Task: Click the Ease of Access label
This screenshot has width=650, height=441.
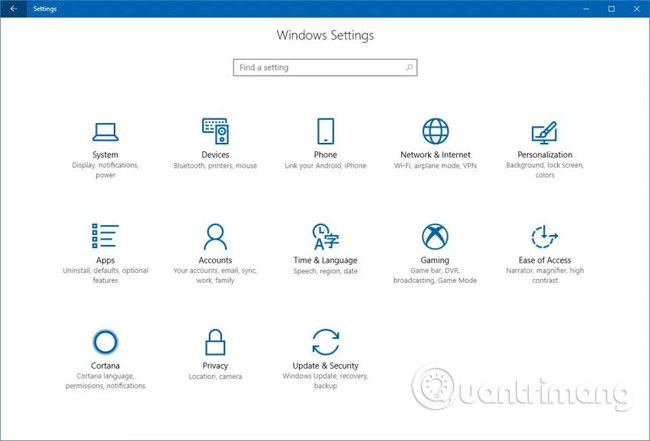Action: pyautogui.click(x=545, y=260)
